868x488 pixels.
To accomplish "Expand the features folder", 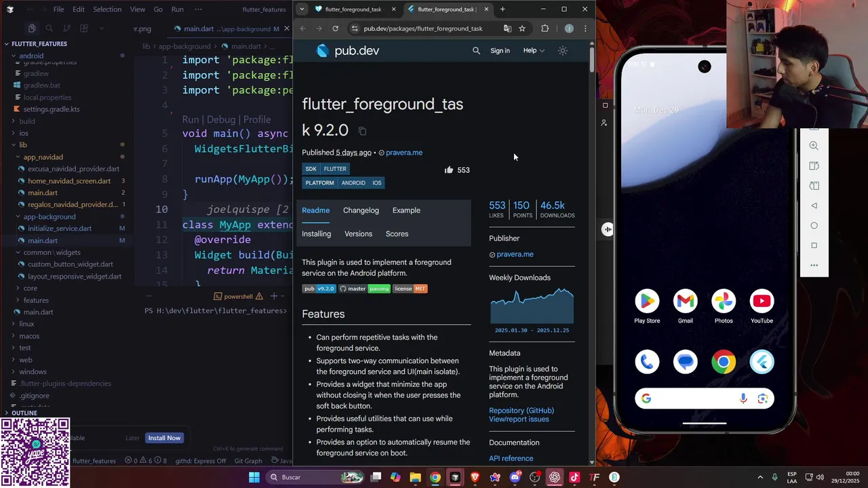I will [36, 300].
